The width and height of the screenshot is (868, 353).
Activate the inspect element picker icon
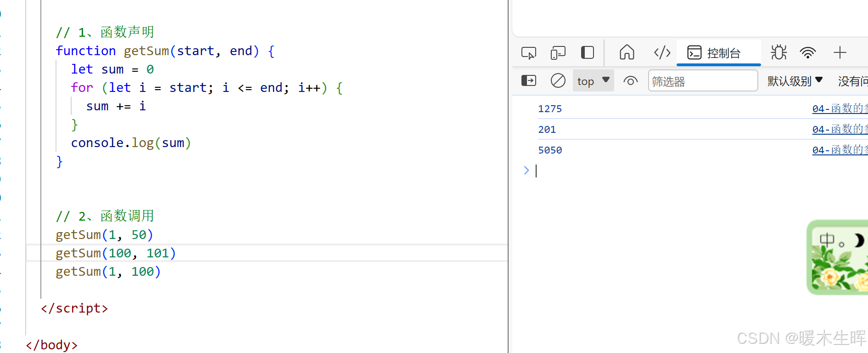click(x=529, y=53)
